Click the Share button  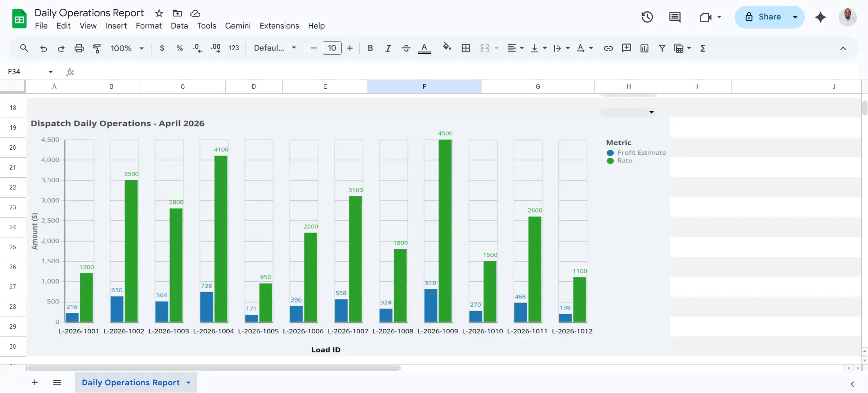[761, 17]
